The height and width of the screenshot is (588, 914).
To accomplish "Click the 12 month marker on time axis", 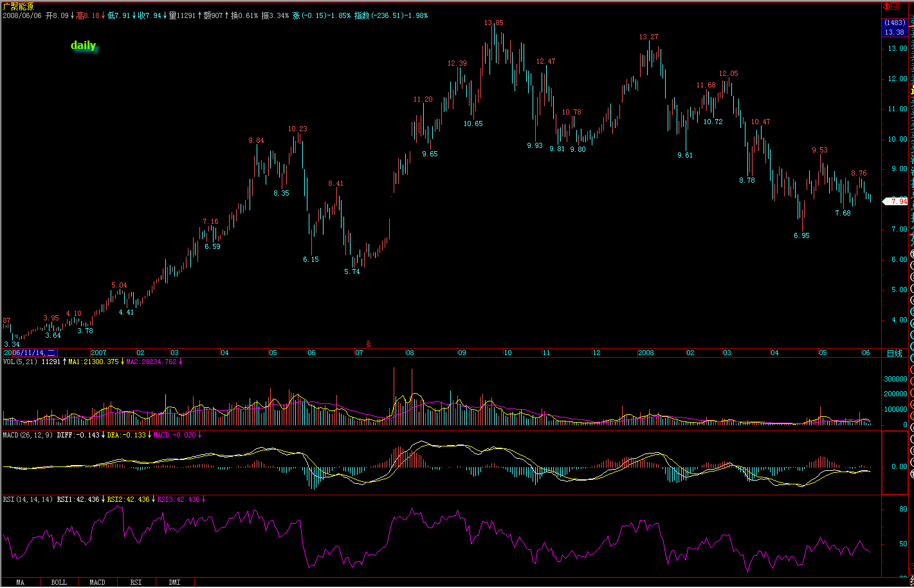I will point(596,353).
